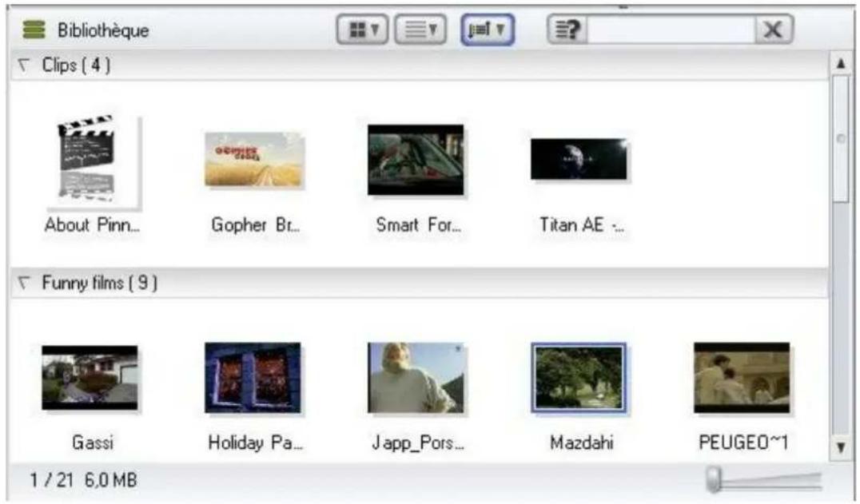Click the 'Japp_Pors...' caption text
The height and width of the screenshot is (504, 860).
coord(418,442)
